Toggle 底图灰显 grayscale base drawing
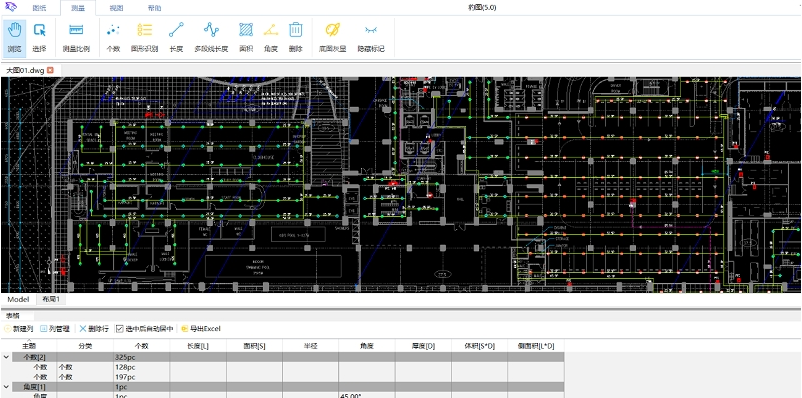The width and height of the screenshot is (802, 398). pyautogui.click(x=332, y=38)
